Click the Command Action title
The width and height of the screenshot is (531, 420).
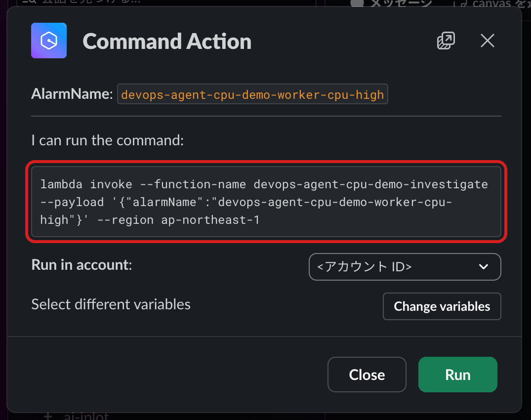pyautogui.click(x=167, y=42)
